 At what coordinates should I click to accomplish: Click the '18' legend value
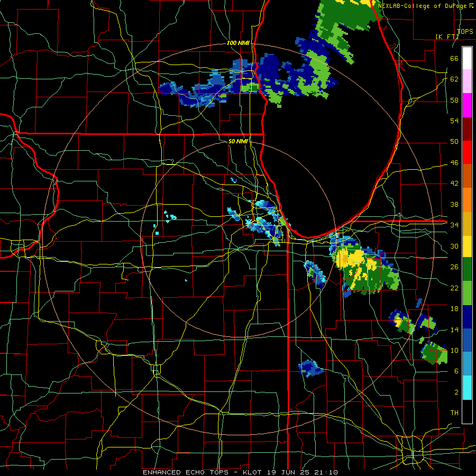pos(454,309)
